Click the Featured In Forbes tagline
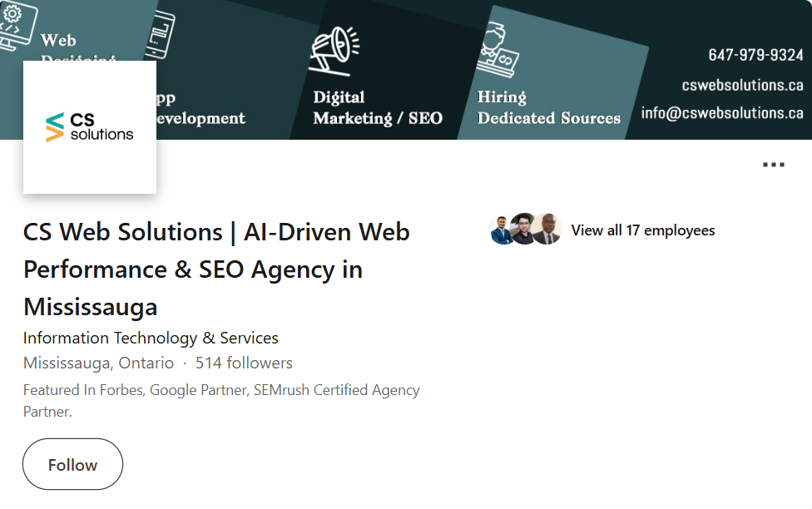The image size is (812, 509). (221, 400)
